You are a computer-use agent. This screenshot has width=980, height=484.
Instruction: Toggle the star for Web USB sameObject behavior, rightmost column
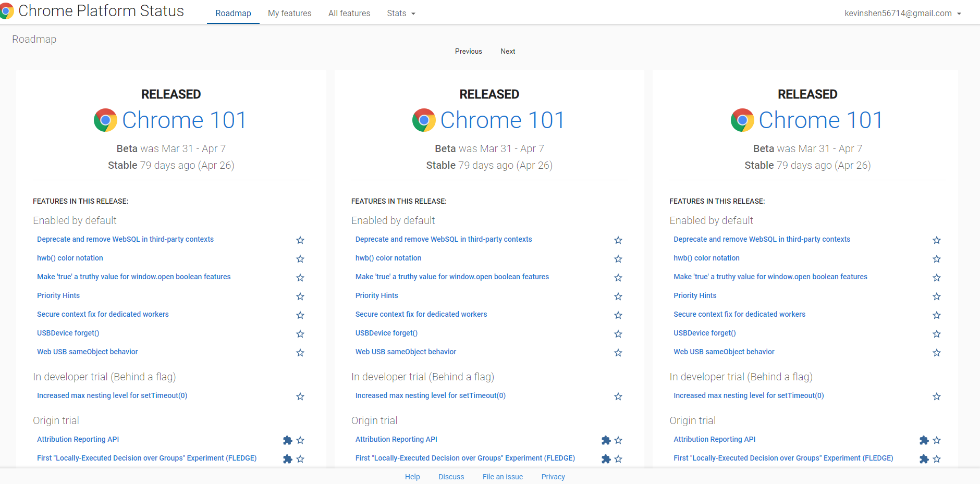937,353
